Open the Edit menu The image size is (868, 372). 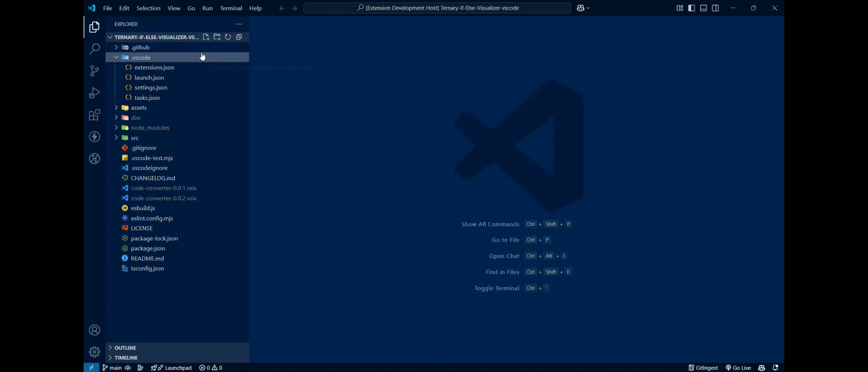[x=124, y=8]
